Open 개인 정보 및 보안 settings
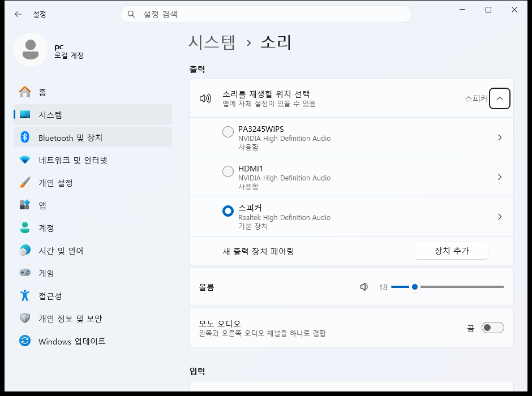 (x=93, y=318)
